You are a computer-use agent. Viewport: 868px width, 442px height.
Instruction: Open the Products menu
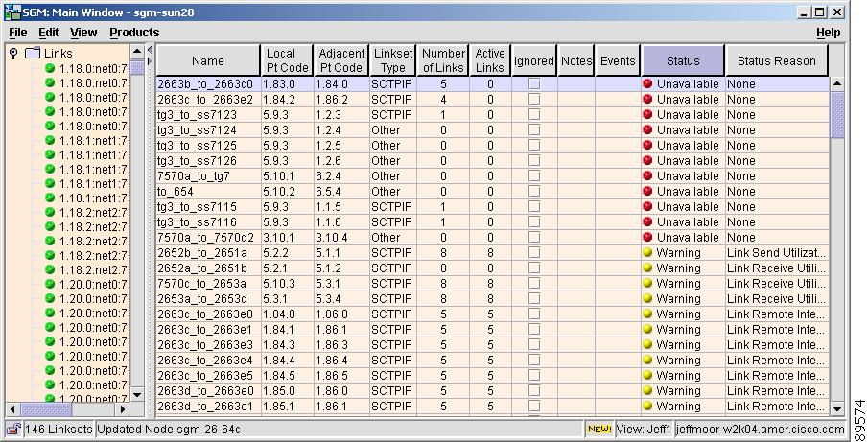coord(133,33)
